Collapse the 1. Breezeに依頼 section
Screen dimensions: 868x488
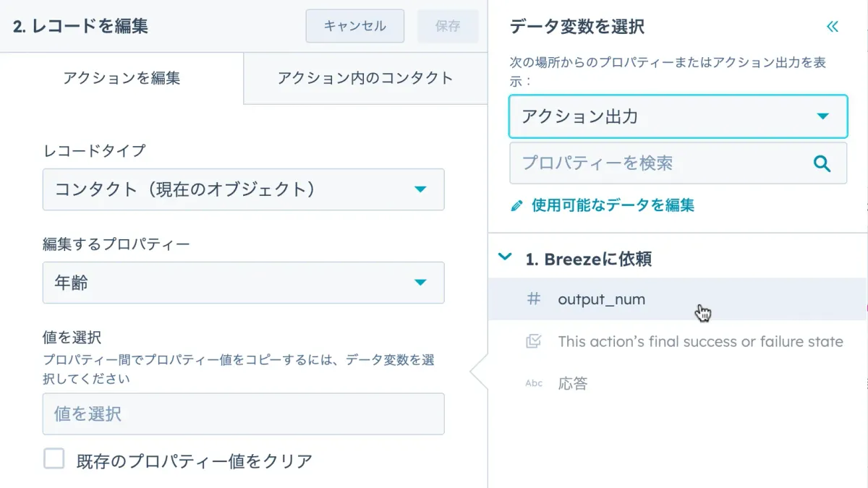coord(504,258)
